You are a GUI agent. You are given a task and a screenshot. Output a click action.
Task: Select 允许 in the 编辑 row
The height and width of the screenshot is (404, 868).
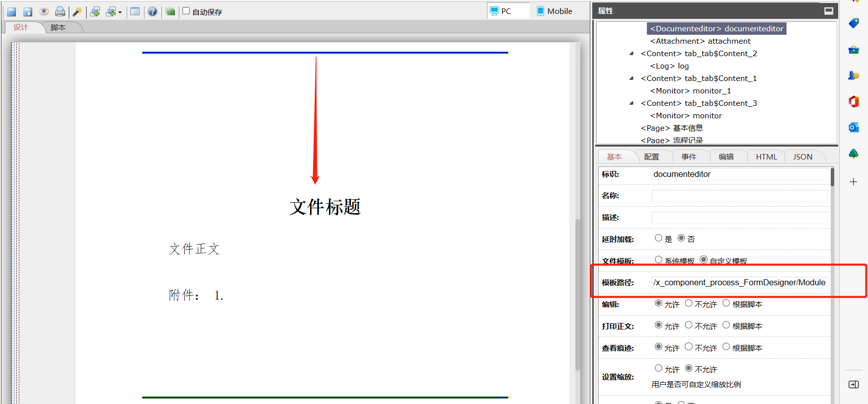658,303
